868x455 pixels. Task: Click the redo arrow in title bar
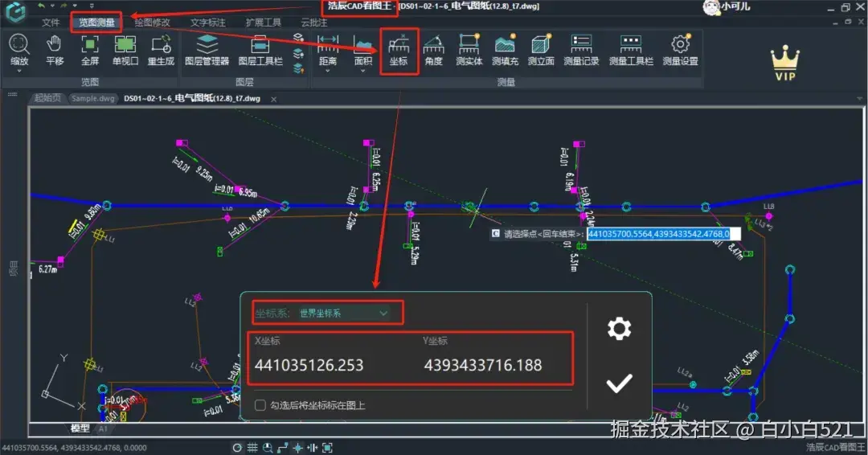point(63,6)
